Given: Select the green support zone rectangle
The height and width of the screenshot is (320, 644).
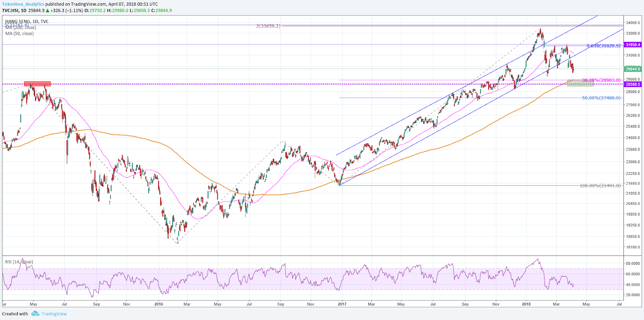Looking at the screenshot, I should pyautogui.click(x=580, y=83).
